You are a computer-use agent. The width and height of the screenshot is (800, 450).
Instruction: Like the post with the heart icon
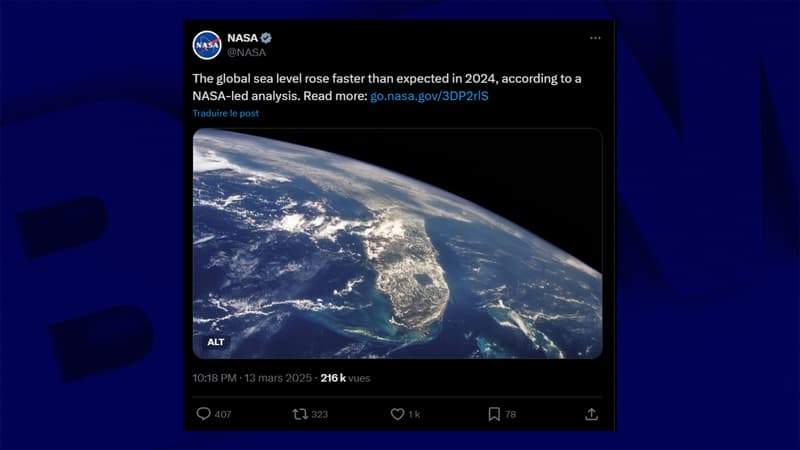[x=397, y=414]
